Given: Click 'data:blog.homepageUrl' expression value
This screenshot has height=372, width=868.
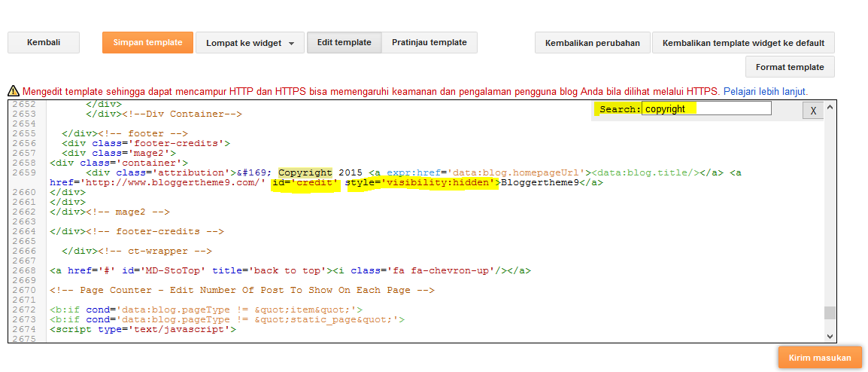Looking at the screenshot, I should coord(516,172).
